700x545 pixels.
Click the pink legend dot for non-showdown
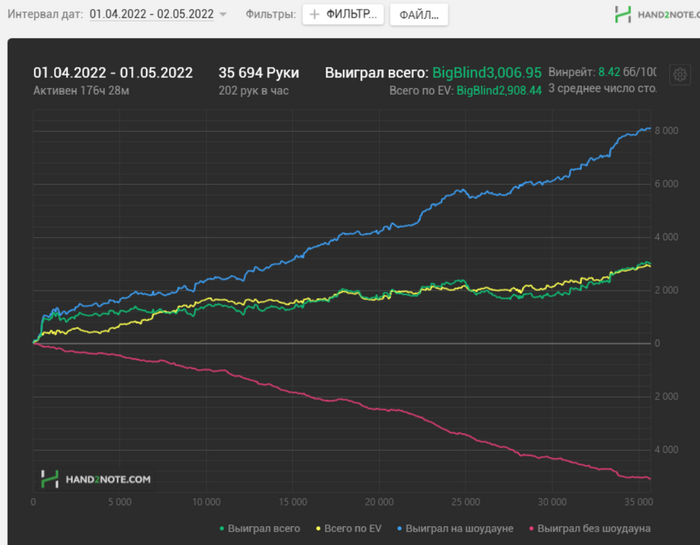pos(531,529)
